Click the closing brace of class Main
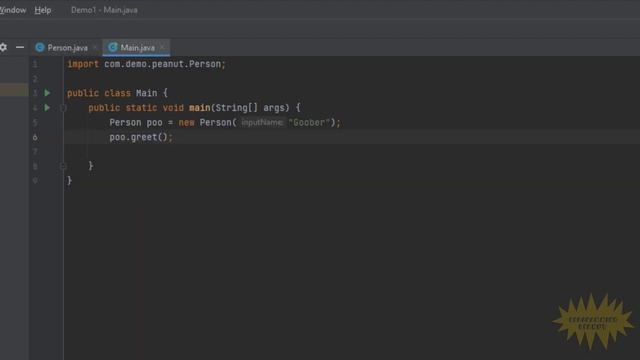 [x=70, y=180]
